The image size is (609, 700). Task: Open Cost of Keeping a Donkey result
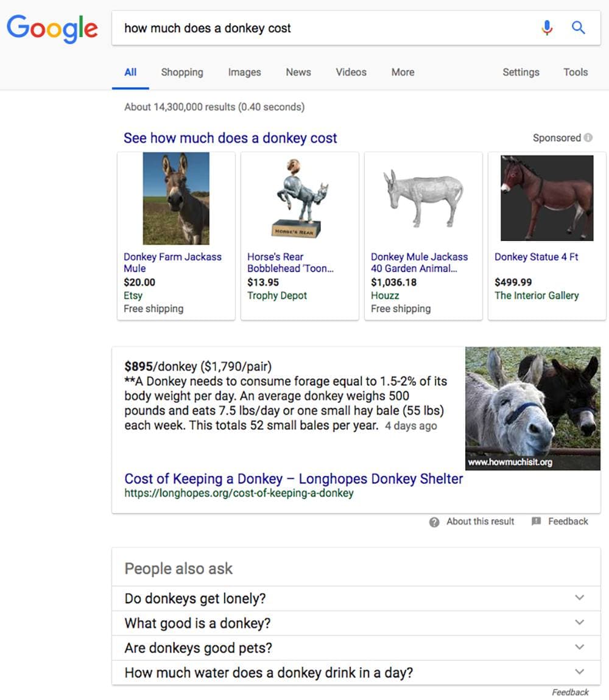[294, 479]
